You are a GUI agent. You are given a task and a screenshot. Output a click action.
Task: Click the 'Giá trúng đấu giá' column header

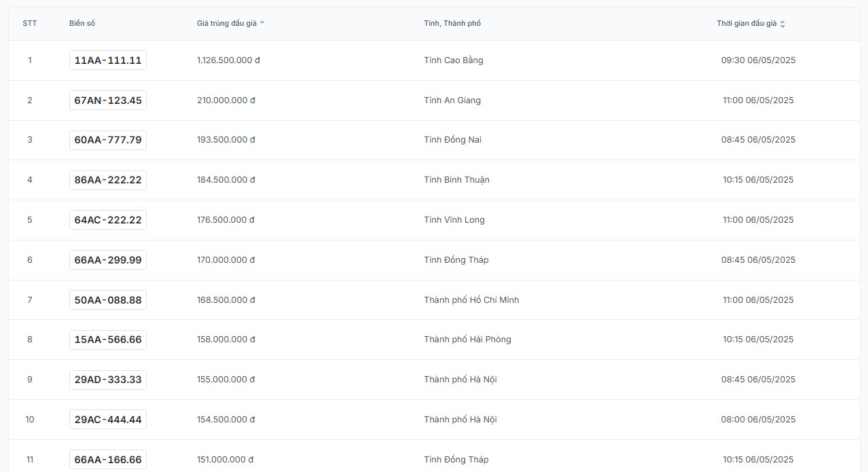[x=227, y=23]
